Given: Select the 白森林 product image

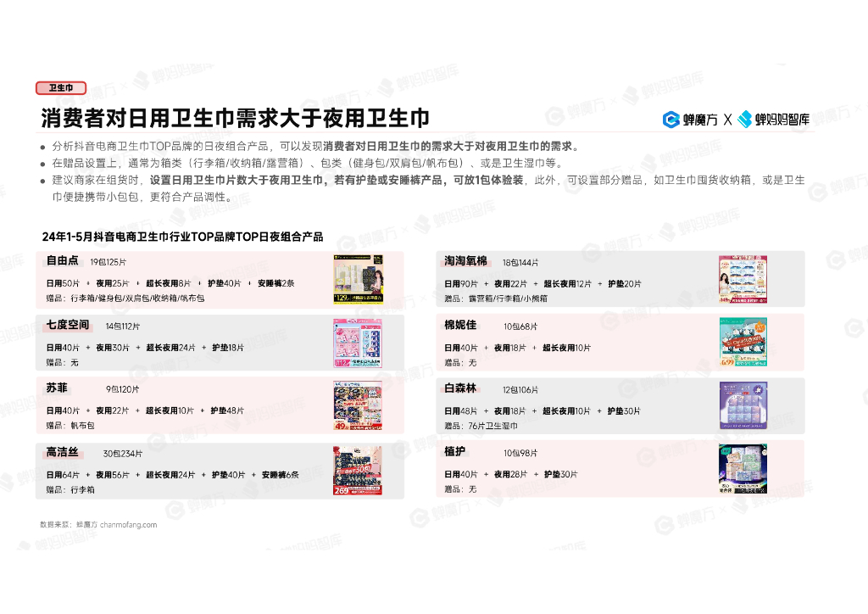Looking at the screenshot, I should (x=743, y=405).
